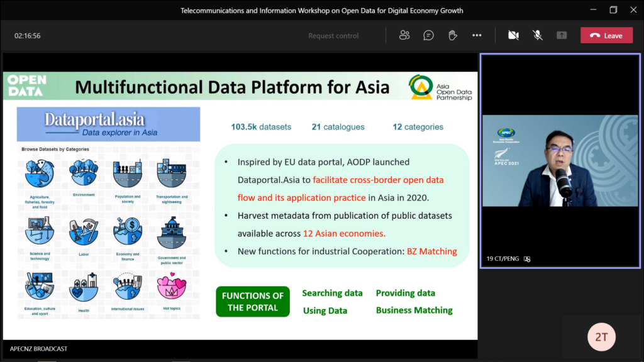This screenshot has width=644, height=362.
Task: Click the 'Searching data' text
Action: [x=332, y=293]
